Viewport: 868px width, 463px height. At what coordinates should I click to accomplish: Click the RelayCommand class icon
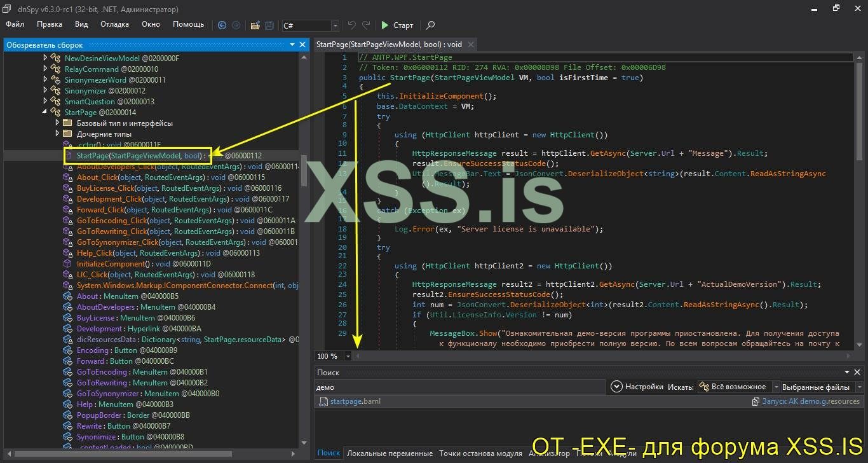pyautogui.click(x=56, y=69)
